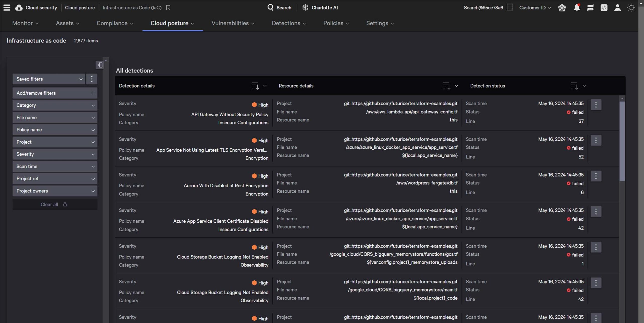Open actions for Aurora encryption row
The height and width of the screenshot is (323, 644).
[x=596, y=176]
